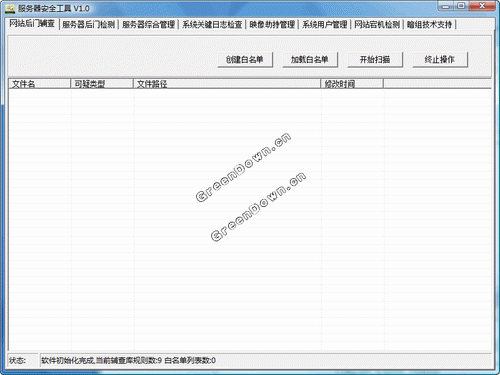Click the app icon in title bar
Viewport: 500px width, 375px height.
[10, 8]
